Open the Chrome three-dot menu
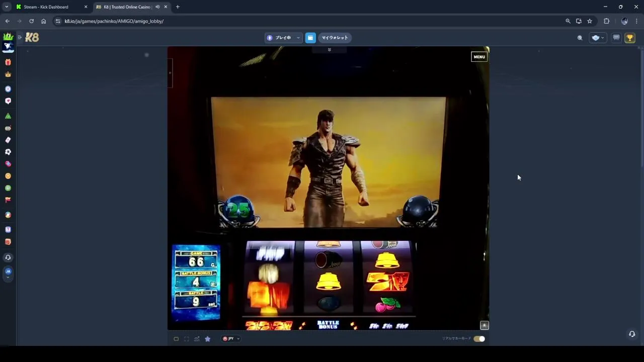Screen dimensions: 644x362 click(x=636, y=21)
